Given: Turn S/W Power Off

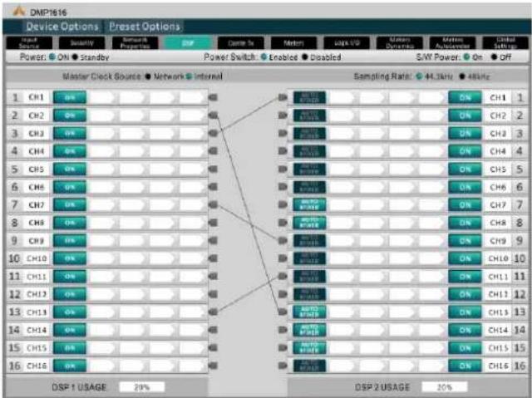Looking at the screenshot, I should [494, 57].
